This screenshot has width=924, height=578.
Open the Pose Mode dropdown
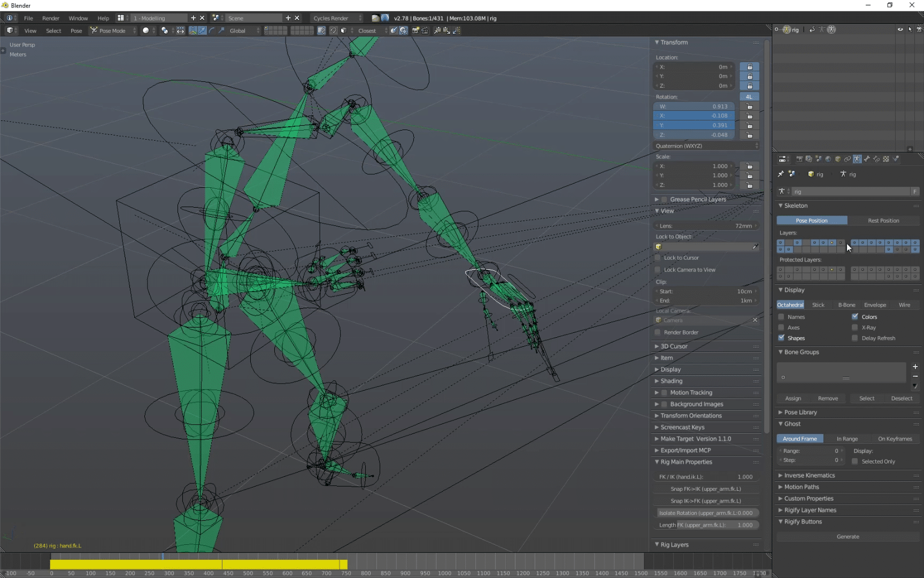[x=113, y=31]
